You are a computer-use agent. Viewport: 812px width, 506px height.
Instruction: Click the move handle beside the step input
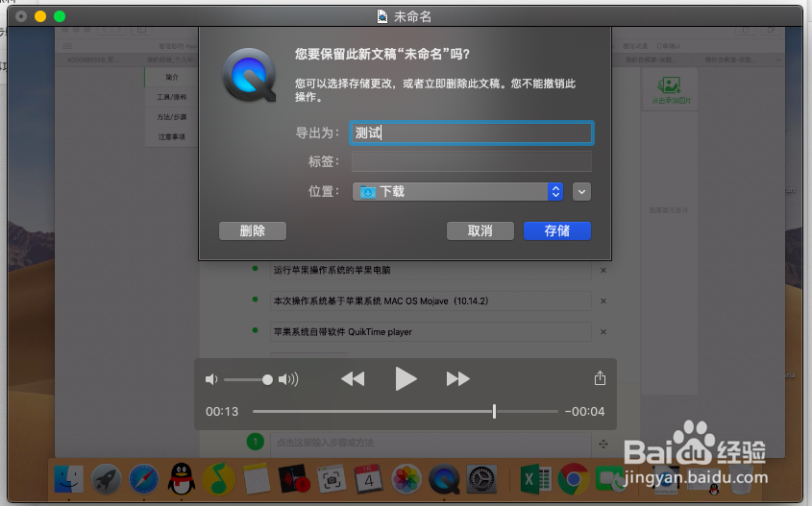coord(603,444)
